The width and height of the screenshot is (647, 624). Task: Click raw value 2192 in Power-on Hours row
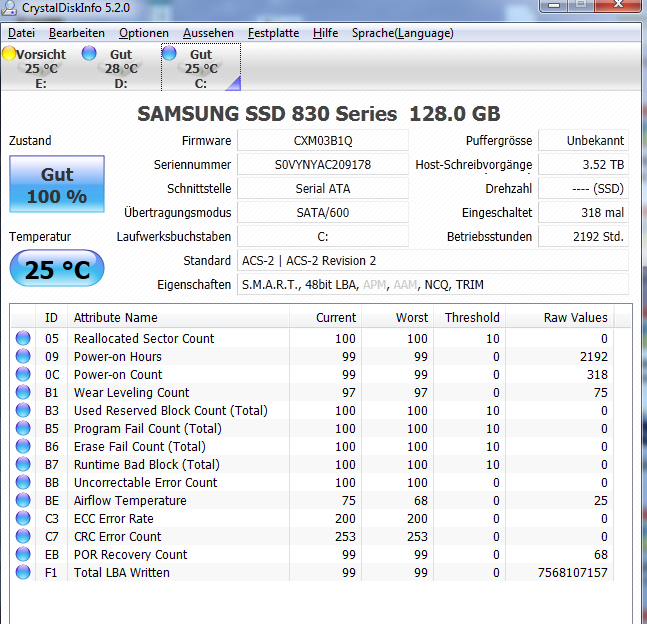pyautogui.click(x=594, y=357)
